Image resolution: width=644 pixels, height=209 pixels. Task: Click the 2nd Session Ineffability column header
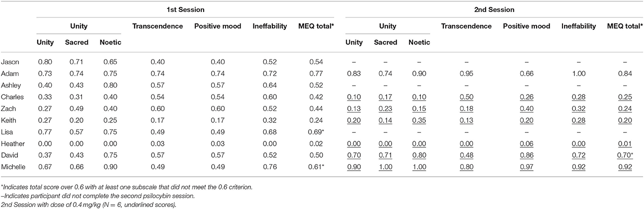[579, 26]
